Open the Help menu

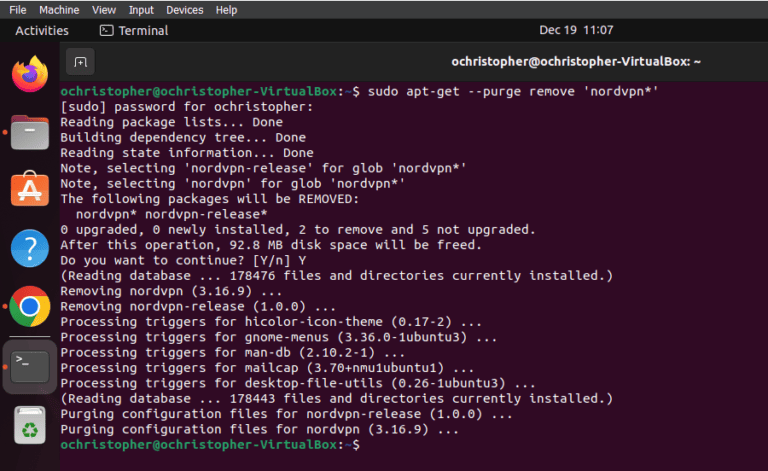click(x=227, y=10)
